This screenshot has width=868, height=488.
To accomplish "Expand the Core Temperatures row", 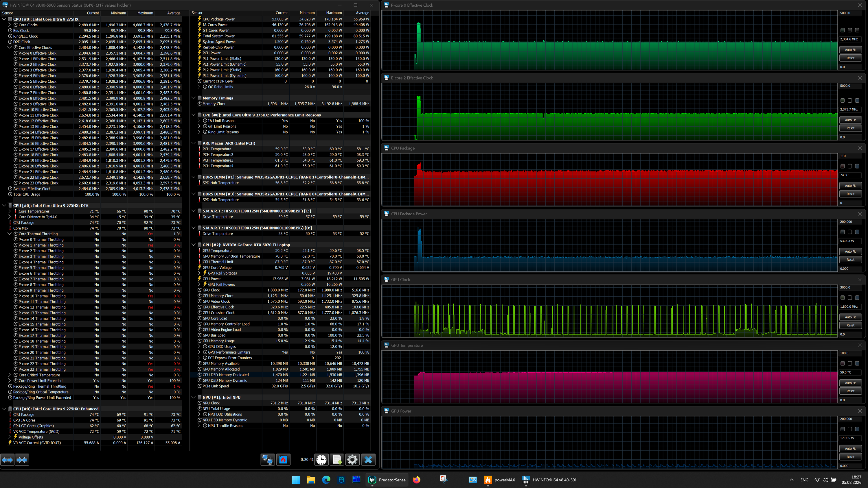I will (x=10, y=211).
